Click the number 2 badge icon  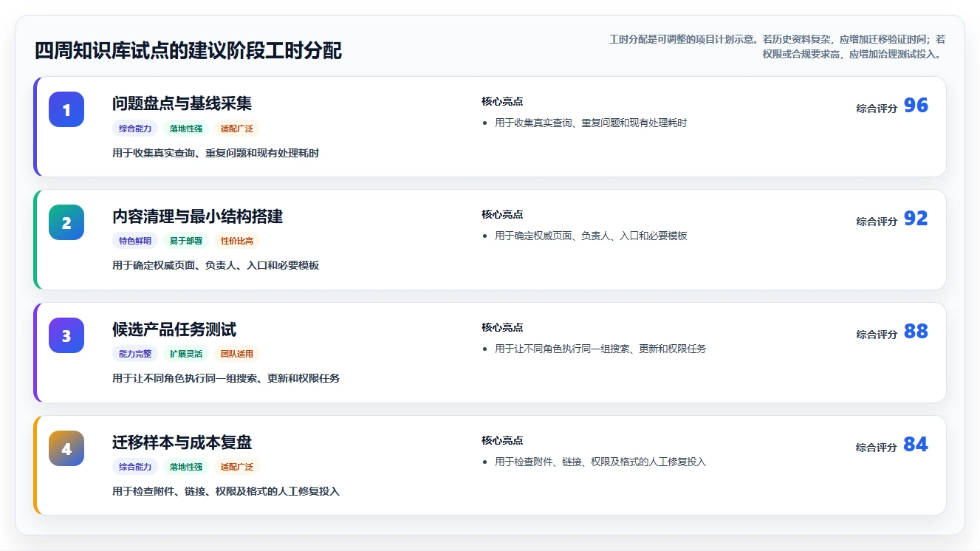click(x=66, y=222)
